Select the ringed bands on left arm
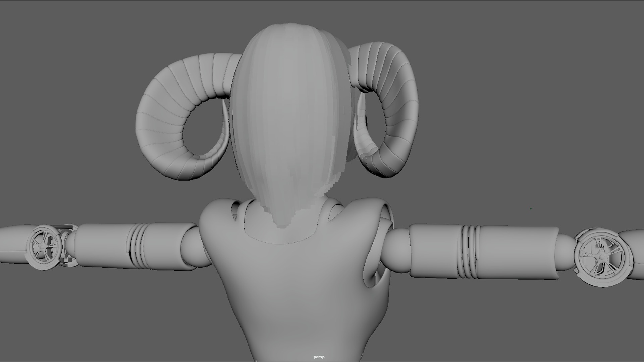This screenshot has width=644, height=362. point(138,246)
